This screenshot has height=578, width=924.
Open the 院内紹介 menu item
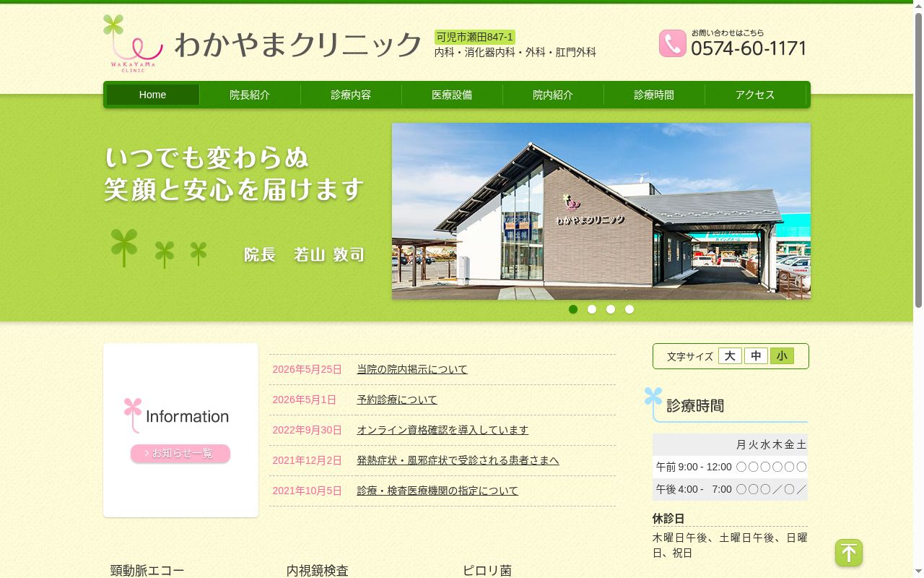click(x=553, y=95)
